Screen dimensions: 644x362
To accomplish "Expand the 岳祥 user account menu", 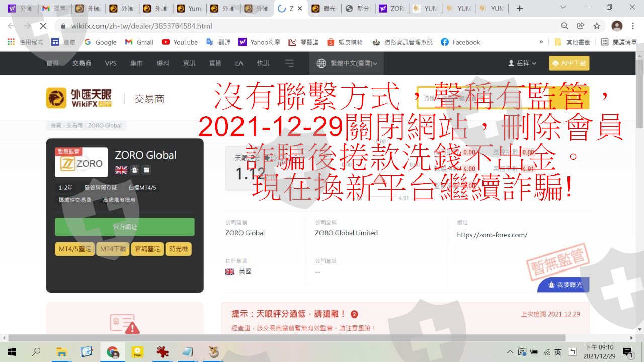I will click(x=522, y=63).
